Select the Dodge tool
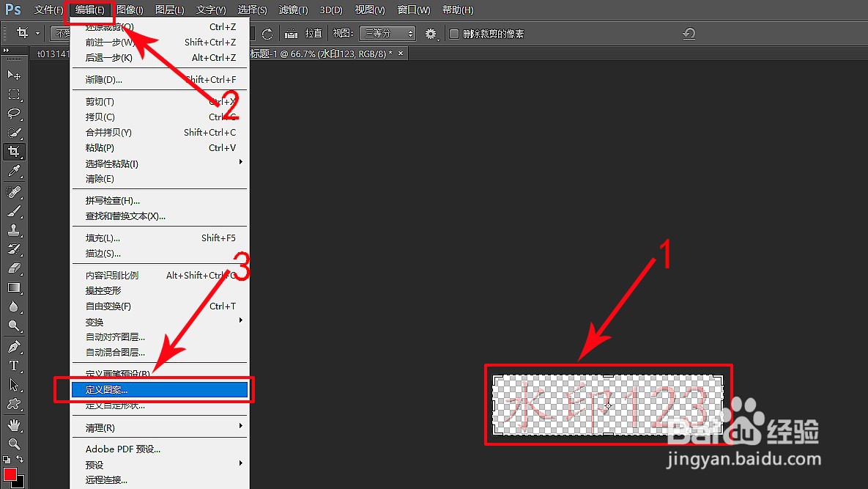The height and width of the screenshot is (489, 868). pyautogui.click(x=14, y=325)
